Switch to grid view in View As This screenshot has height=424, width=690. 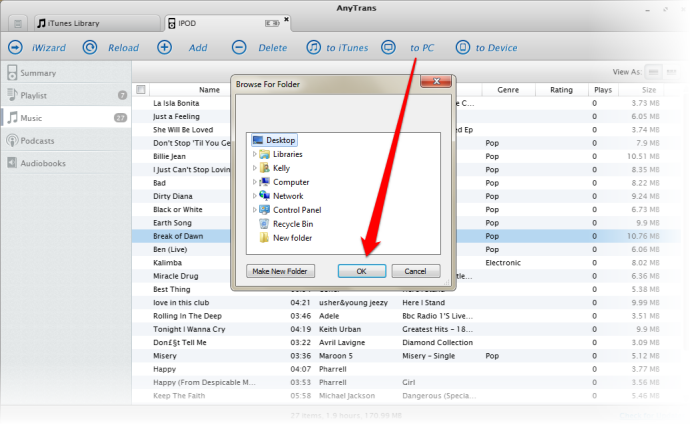[x=671, y=72]
